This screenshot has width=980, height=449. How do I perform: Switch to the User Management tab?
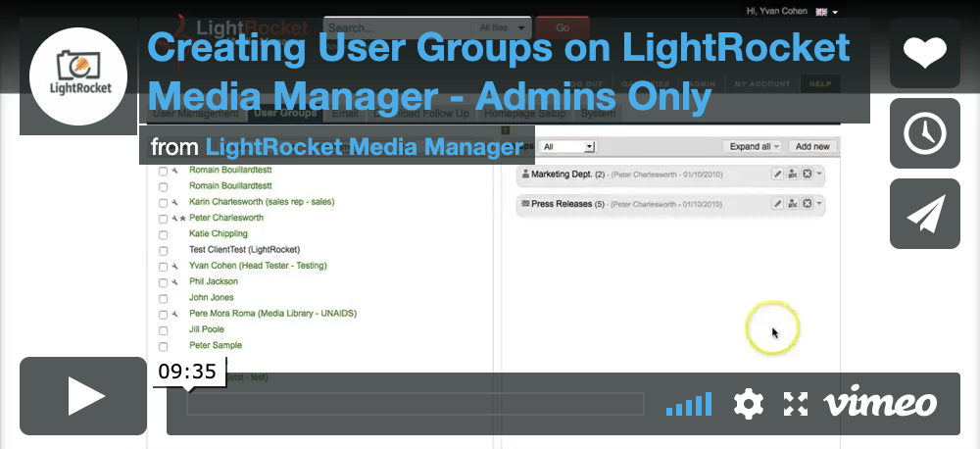click(x=195, y=114)
